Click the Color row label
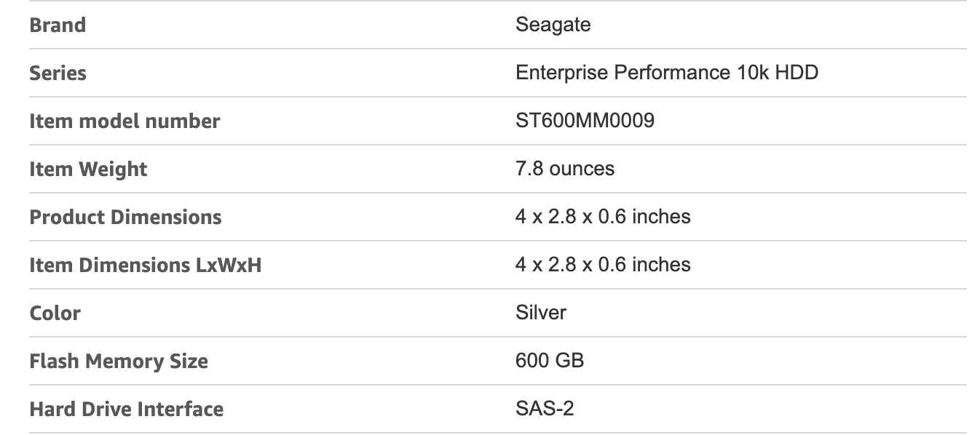The height and width of the screenshot is (435, 980). (55, 314)
